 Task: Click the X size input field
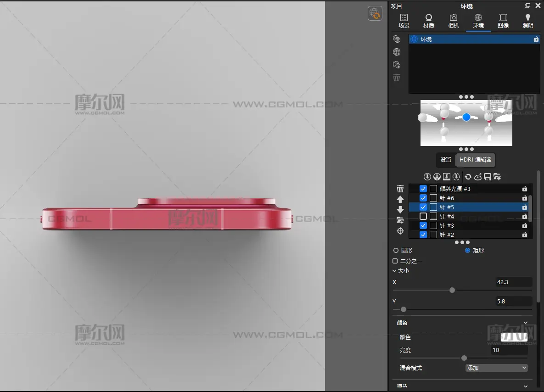[x=514, y=282]
